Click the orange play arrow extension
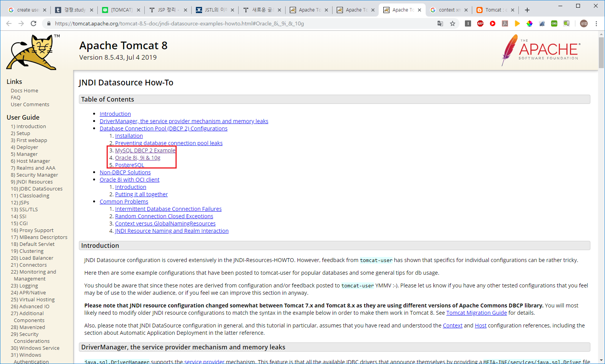605x364 pixels. click(x=517, y=23)
